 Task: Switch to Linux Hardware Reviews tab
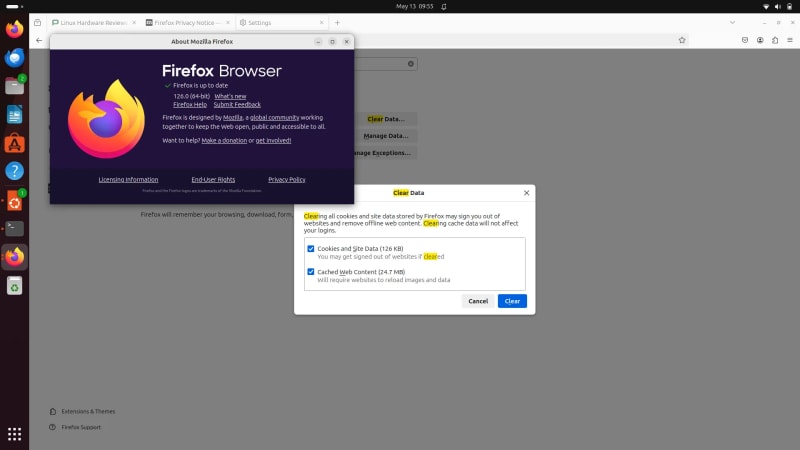(x=92, y=22)
